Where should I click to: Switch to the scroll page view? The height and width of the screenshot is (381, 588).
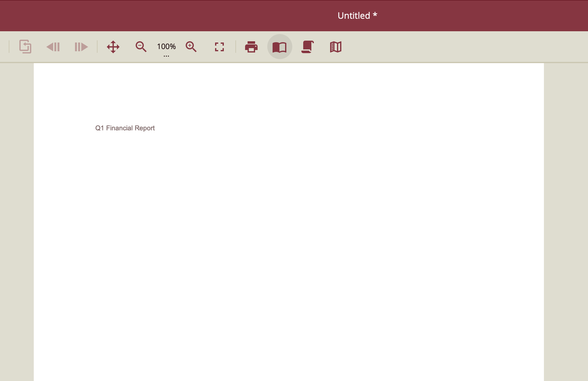tap(307, 47)
